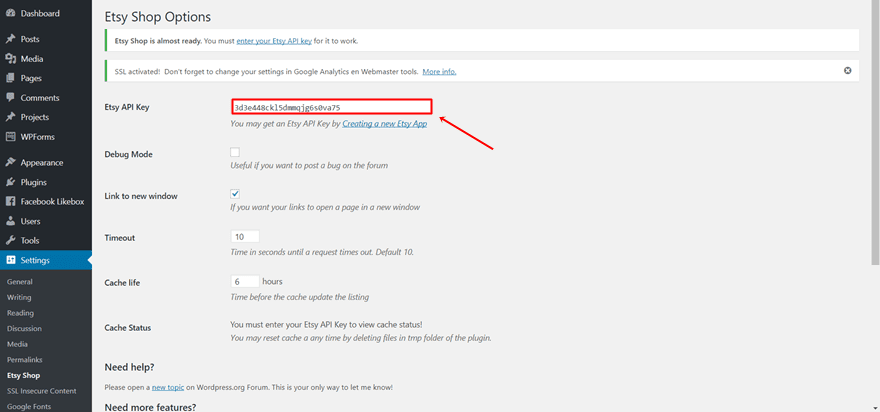Open the Tools menu

click(x=30, y=240)
